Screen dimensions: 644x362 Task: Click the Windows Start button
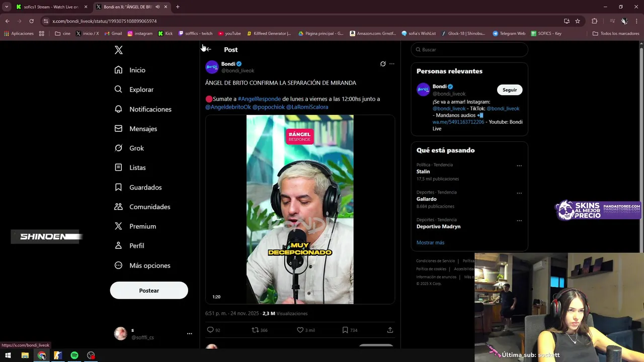[x=8, y=355]
